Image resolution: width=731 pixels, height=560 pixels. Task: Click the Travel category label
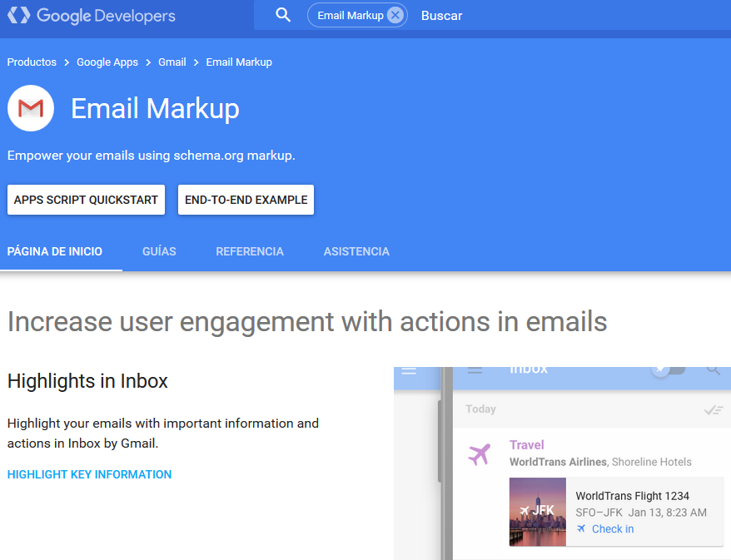[x=527, y=445]
